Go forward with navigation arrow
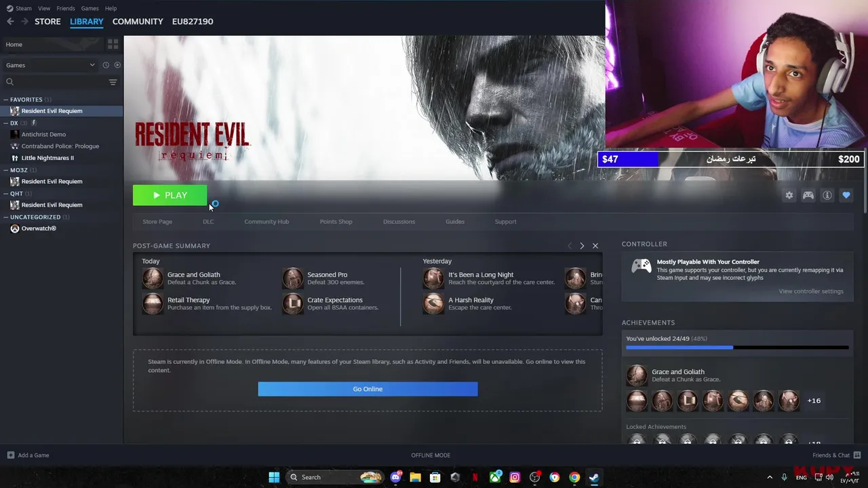Screen dimensions: 868x488 [24, 21]
